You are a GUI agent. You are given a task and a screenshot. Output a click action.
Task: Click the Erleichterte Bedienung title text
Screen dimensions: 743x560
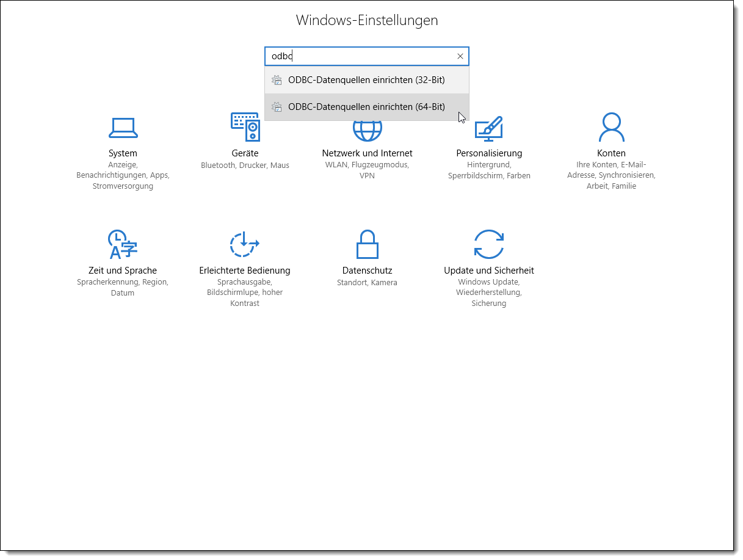244,271
